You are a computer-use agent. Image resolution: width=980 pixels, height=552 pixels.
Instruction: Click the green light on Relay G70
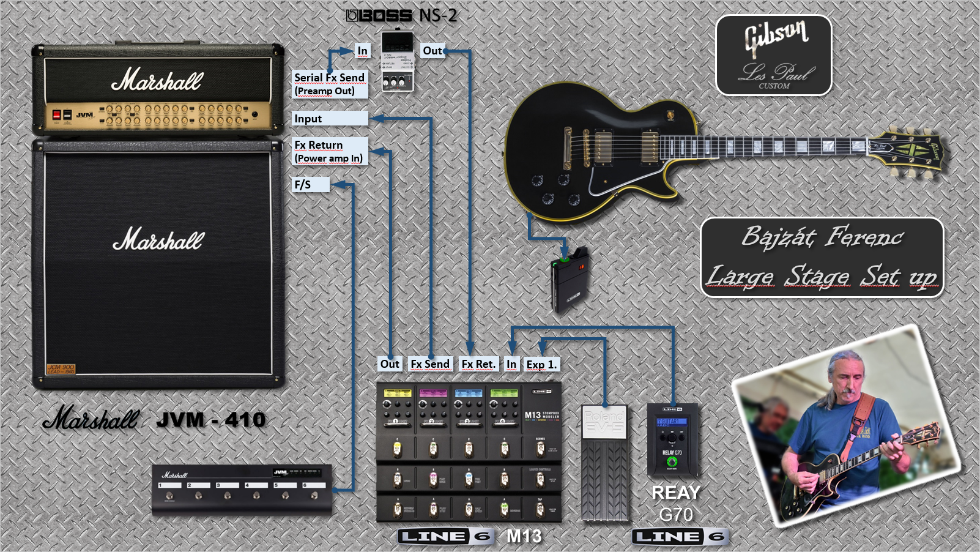tap(672, 462)
